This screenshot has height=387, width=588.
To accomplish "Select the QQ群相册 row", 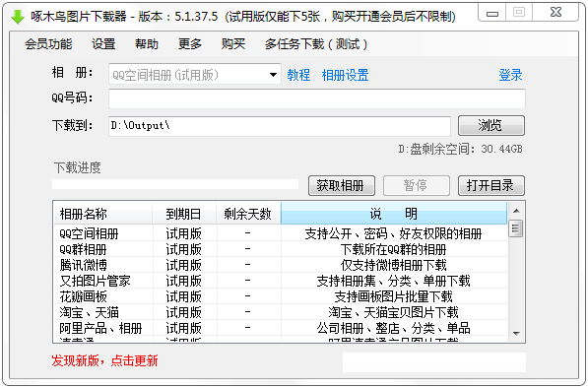I will click(281, 250).
